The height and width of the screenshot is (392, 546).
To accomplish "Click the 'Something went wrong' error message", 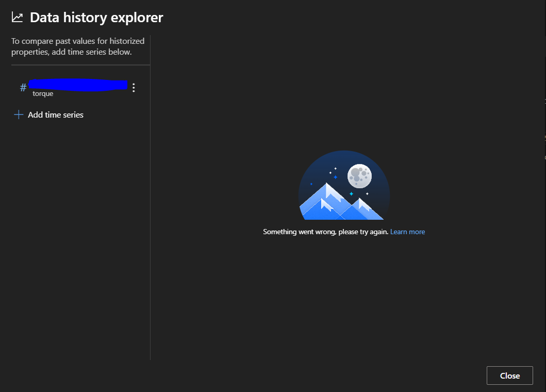I will pos(325,232).
